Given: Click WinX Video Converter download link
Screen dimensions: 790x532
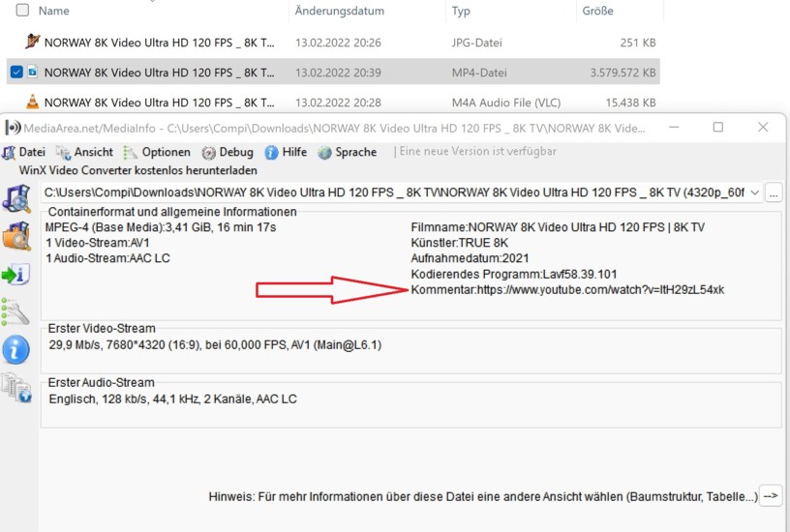Looking at the screenshot, I should point(138,170).
